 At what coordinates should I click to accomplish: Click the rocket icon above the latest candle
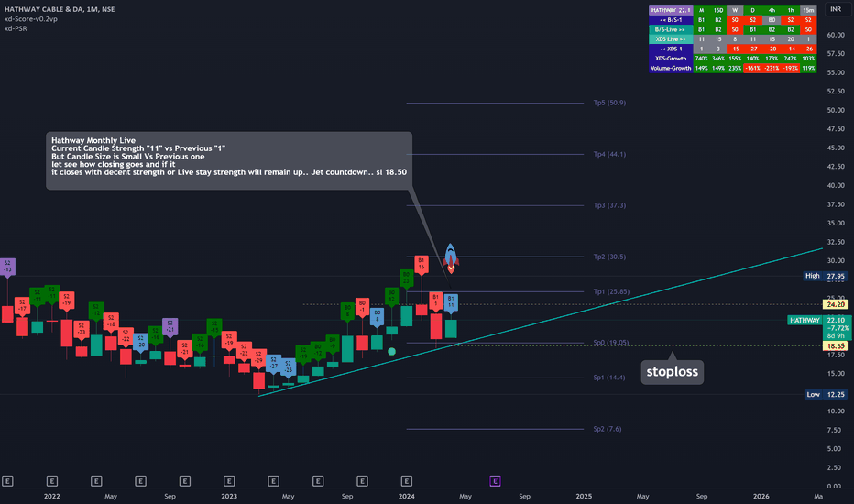[451, 258]
